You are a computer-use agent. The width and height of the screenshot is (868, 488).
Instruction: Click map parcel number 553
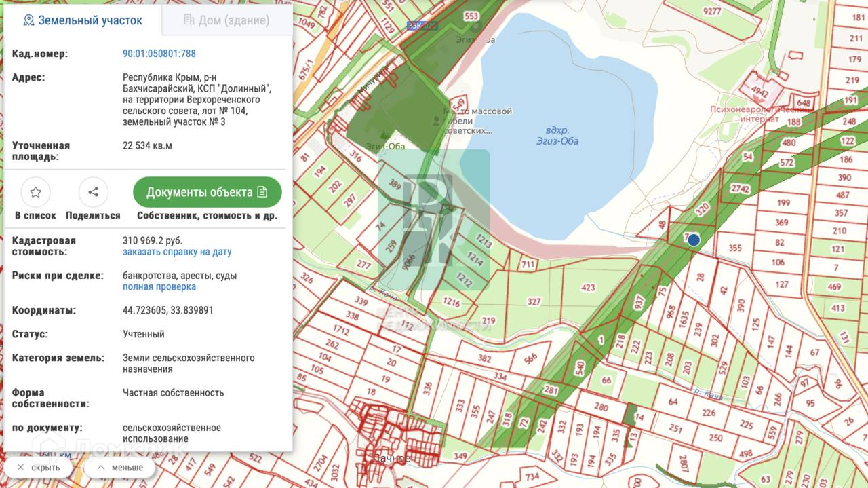click(x=471, y=16)
